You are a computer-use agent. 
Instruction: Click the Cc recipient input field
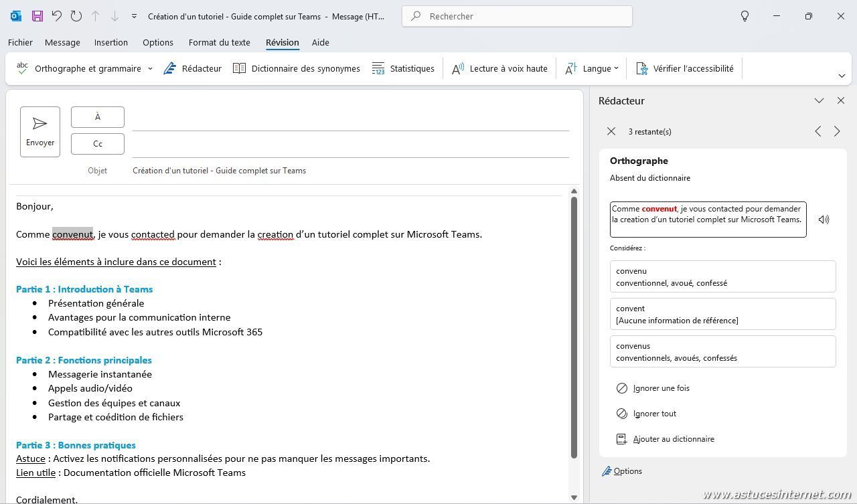351,145
